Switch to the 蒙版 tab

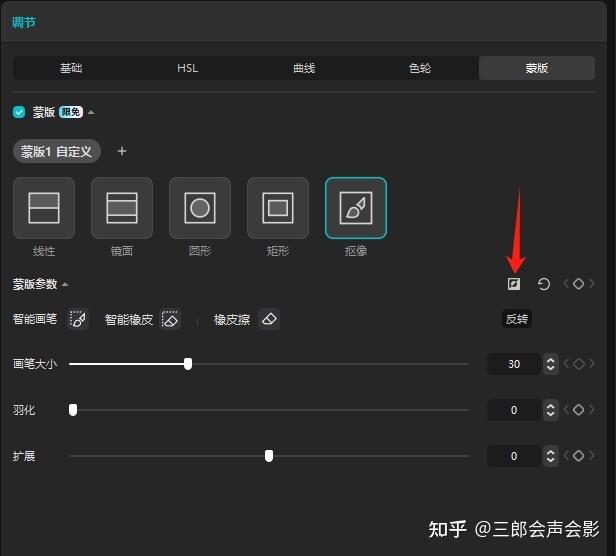point(537,68)
